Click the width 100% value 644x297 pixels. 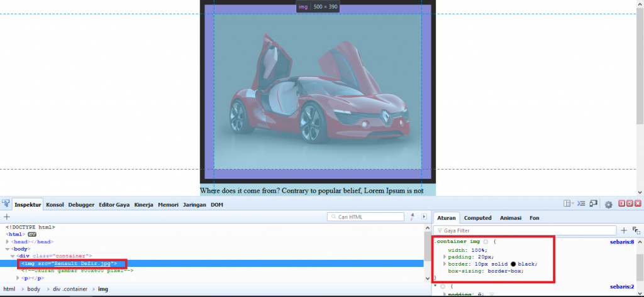pyautogui.click(x=479, y=250)
